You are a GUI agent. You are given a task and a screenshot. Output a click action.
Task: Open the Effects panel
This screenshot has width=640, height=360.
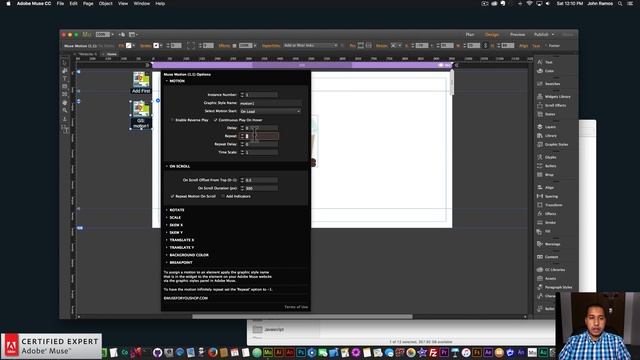pos(547,213)
